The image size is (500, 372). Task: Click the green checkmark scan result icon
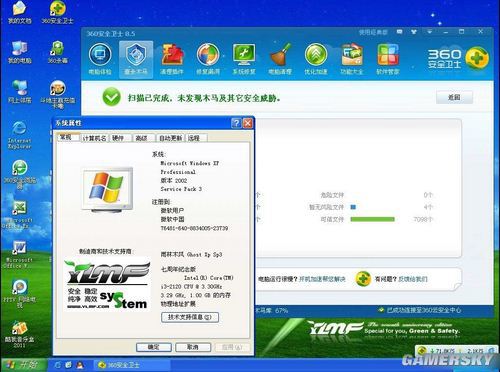[x=111, y=97]
